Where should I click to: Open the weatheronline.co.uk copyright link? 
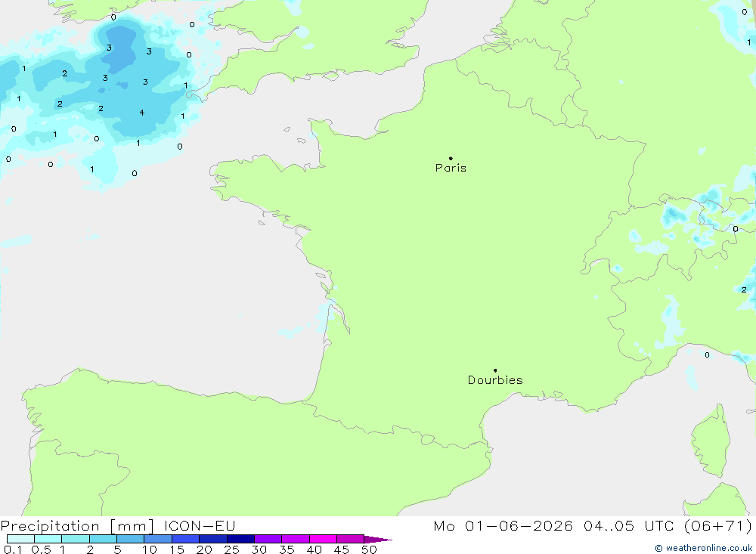[x=703, y=548]
